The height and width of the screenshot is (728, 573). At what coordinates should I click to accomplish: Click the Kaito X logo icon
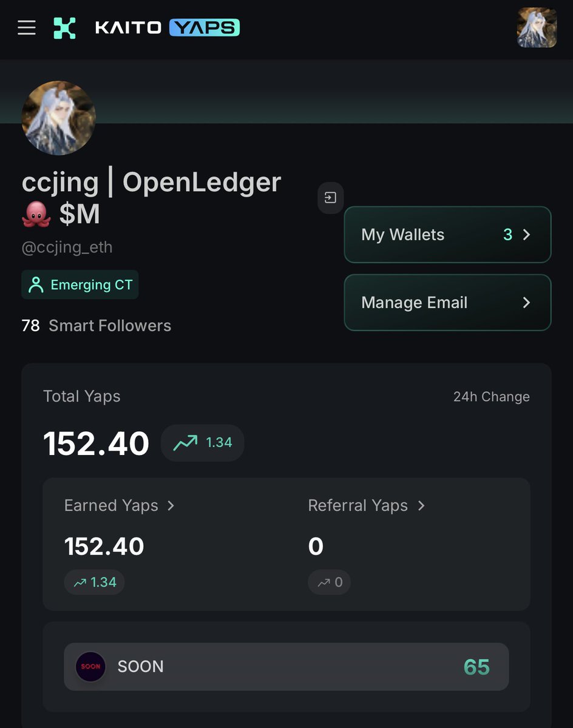pos(64,28)
